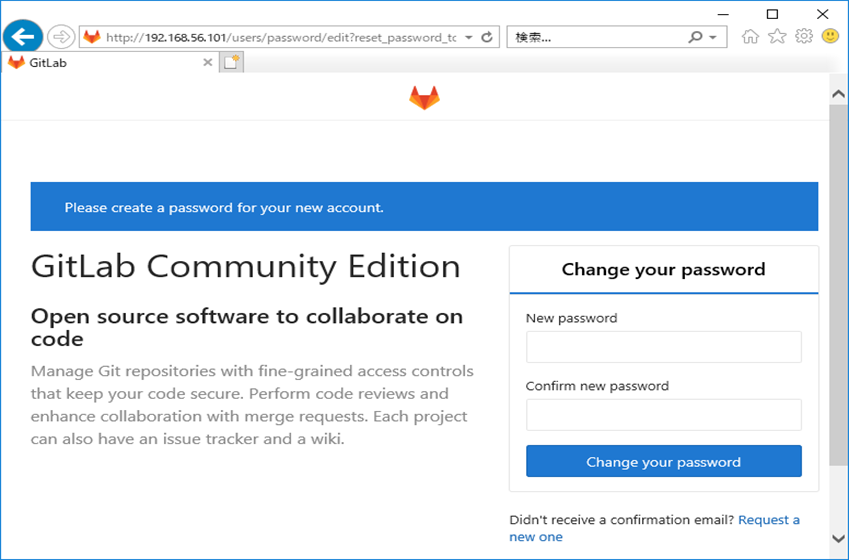
Task: Click the browser forward arrow button
Action: pyautogui.click(x=61, y=37)
